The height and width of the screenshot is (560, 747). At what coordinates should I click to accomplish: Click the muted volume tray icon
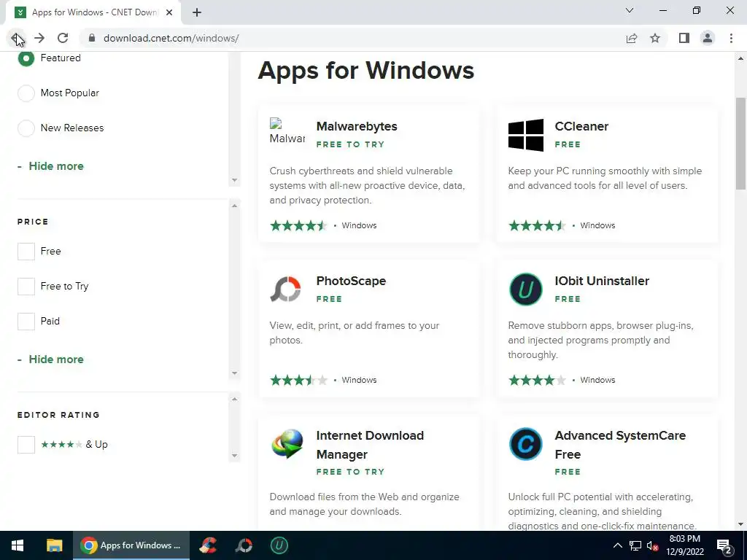tap(652, 545)
